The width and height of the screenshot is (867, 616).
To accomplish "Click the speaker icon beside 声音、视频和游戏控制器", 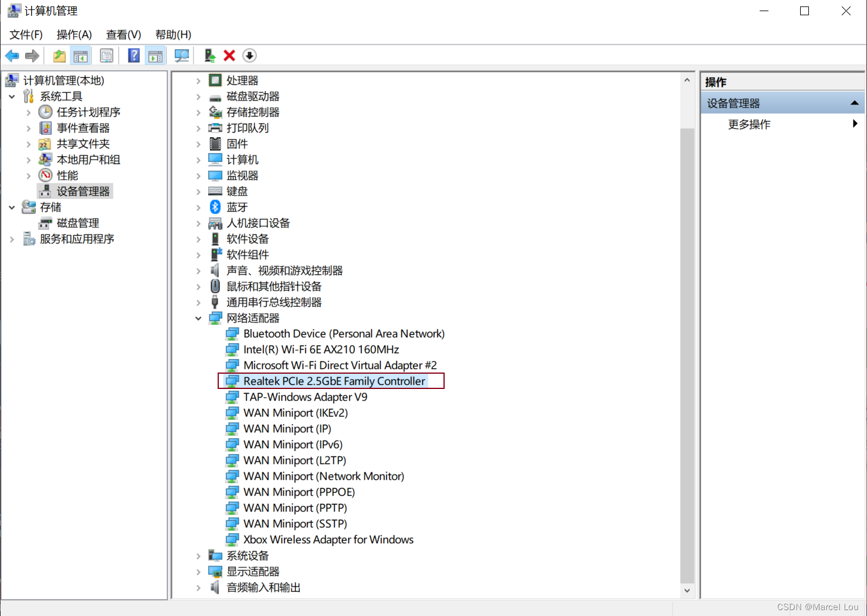I will tap(215, 270).
